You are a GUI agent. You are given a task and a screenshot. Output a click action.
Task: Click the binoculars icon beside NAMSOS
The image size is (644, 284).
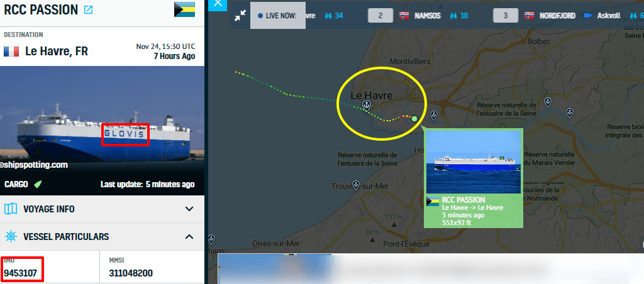coord(454,16)
